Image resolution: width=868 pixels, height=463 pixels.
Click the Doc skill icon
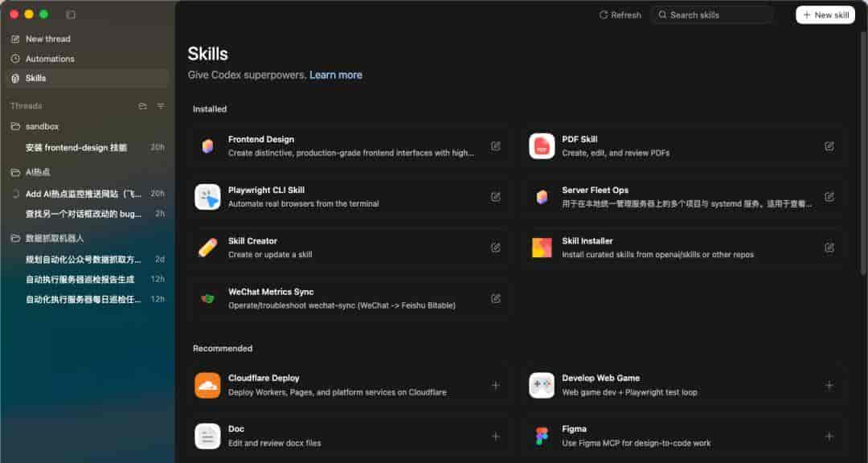(x=207, y=436)
